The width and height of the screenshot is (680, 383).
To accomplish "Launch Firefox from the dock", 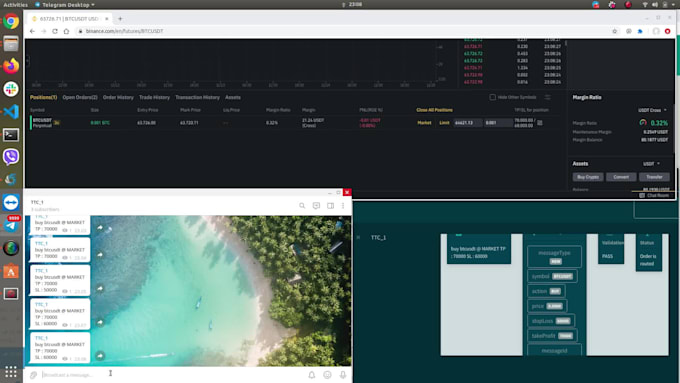I will pyautogui.click(x=11, y=66).
